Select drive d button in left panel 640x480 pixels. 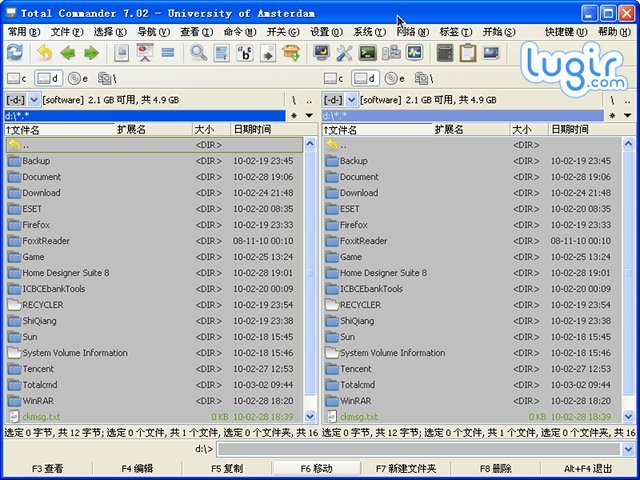pos(48,78)
